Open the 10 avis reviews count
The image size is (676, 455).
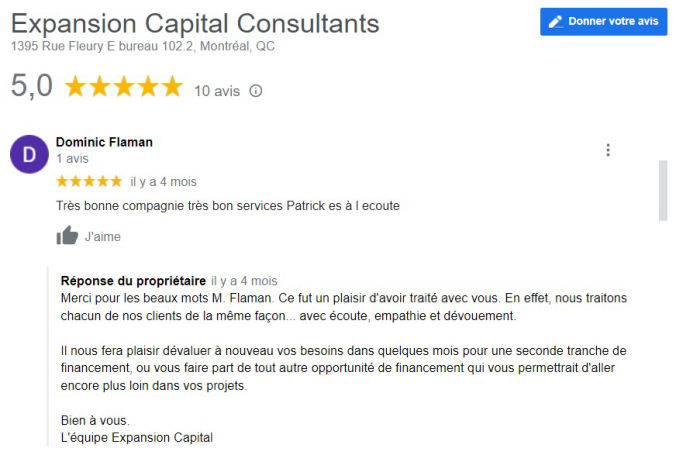[x=217, y=91]
